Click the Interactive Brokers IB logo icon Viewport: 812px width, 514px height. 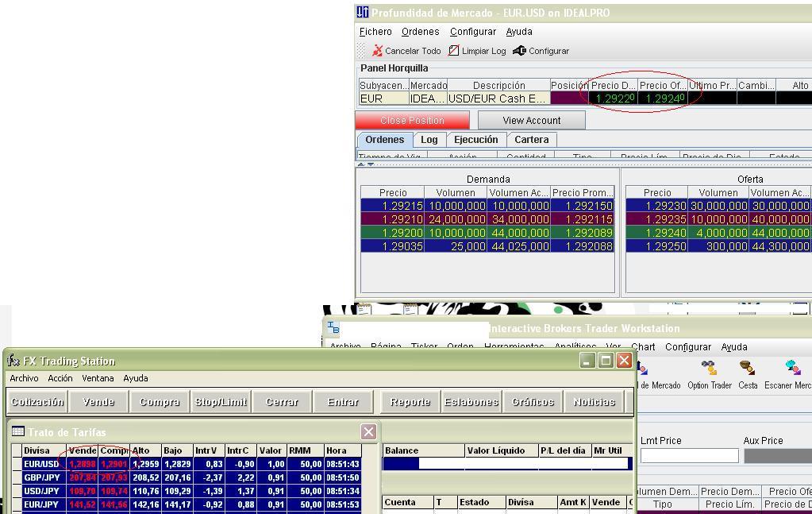coord(333,327)
